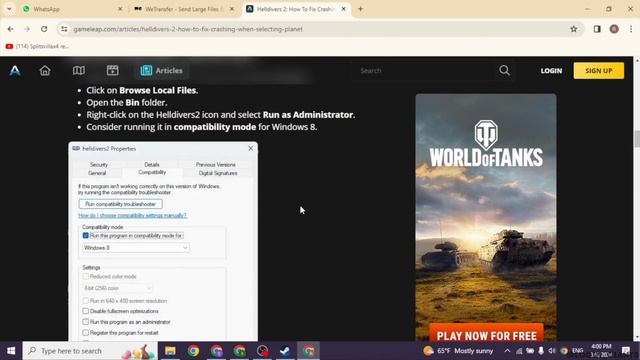Open the first Chrome taskbar icon
The image size is (640, 360).
[193, 351]
